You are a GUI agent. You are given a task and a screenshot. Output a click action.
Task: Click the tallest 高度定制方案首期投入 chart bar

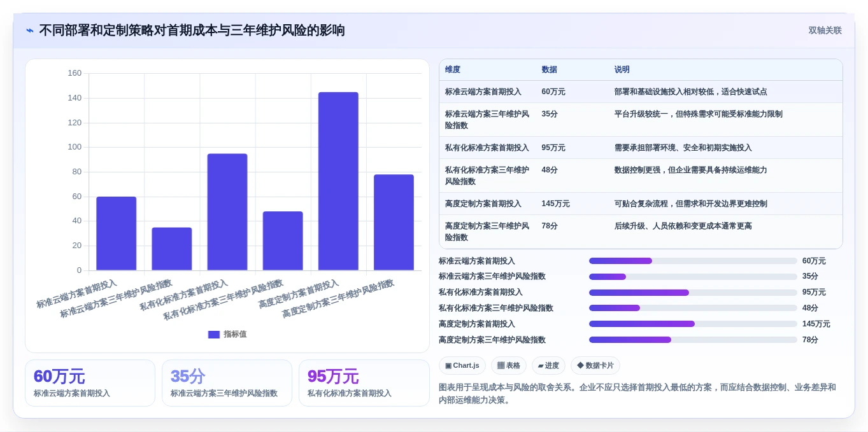(x=338, y=181)
